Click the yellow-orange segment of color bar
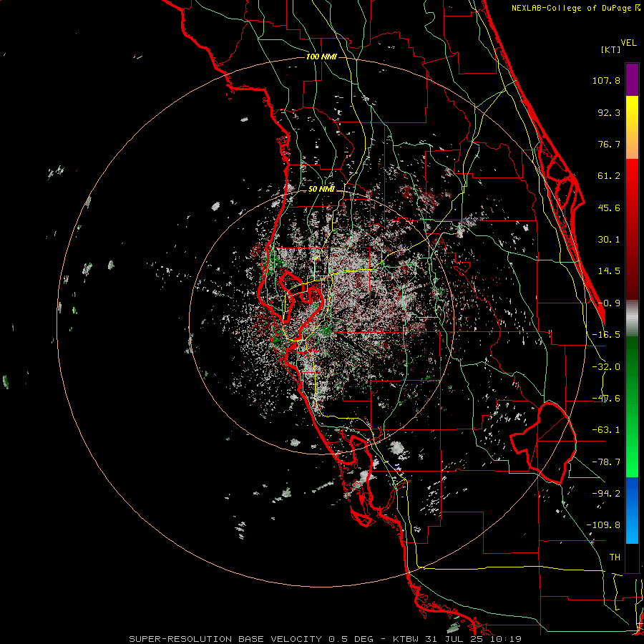The height and width of the screenshot is (644, 644). point(632,127)
